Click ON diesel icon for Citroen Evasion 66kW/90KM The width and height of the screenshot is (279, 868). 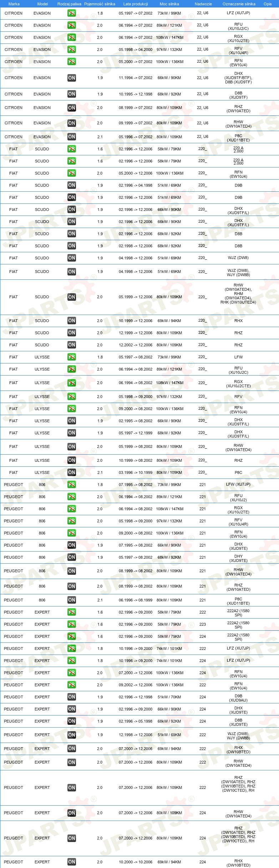72,78
